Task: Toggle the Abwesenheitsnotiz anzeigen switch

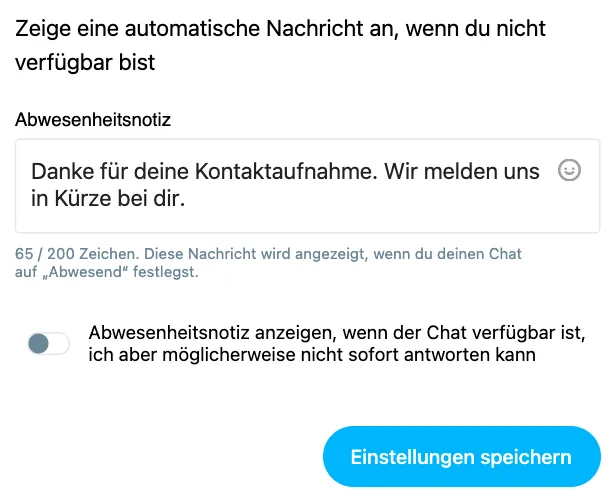Action: coord(49,343)
